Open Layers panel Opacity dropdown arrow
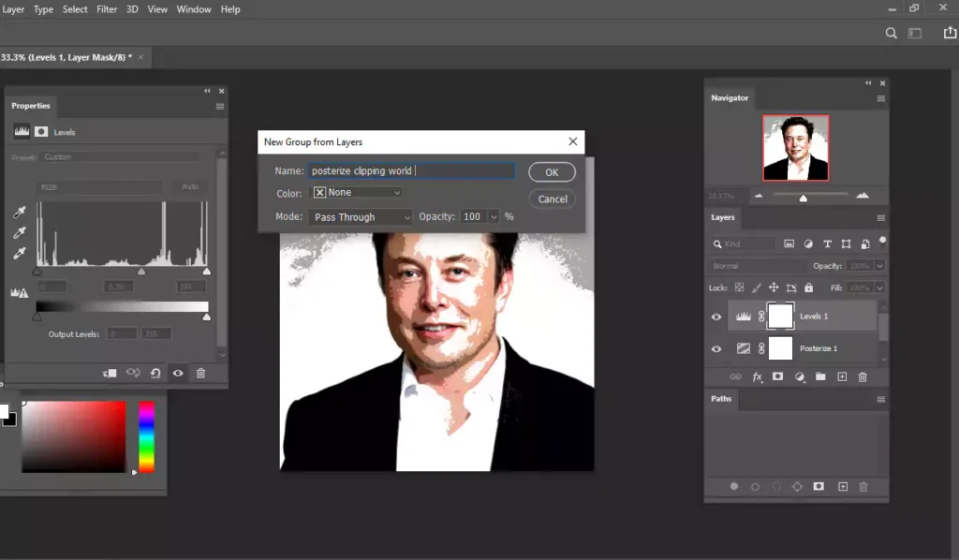 [x=879, y=266]
